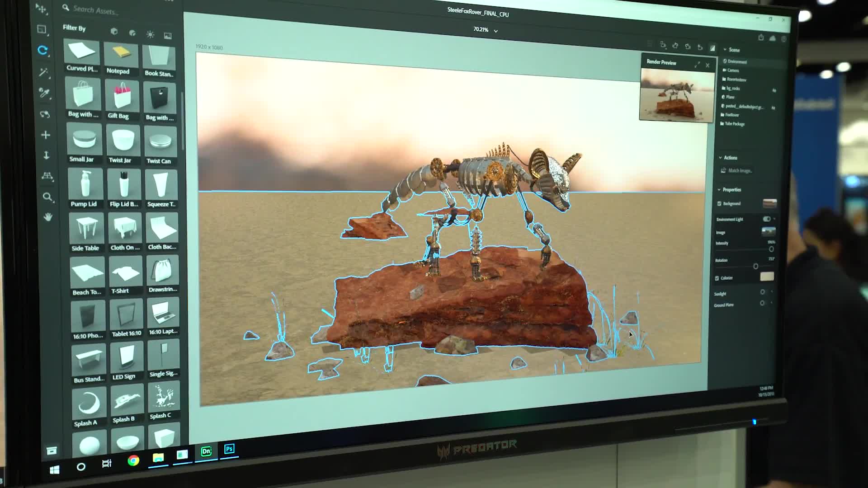This screenshot has width=868, height=488.
Task: Select the Hand tool
Action: [48, 217]
